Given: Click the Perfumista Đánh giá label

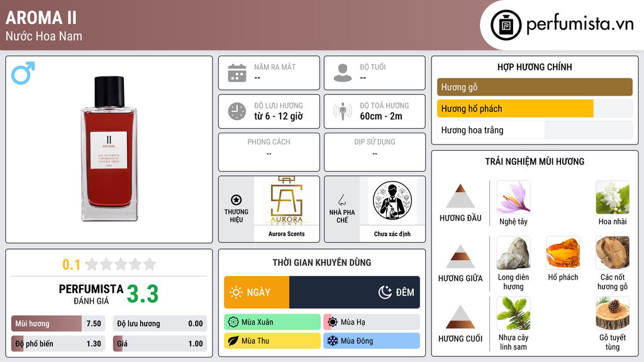Looking at the screenshot, I should click(91, 294).
